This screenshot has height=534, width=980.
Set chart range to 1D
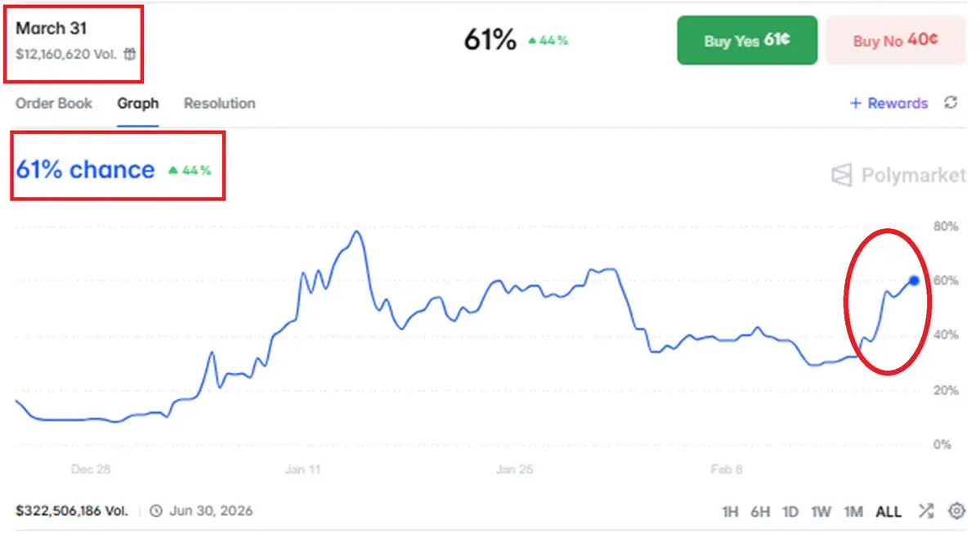[790, 512]
